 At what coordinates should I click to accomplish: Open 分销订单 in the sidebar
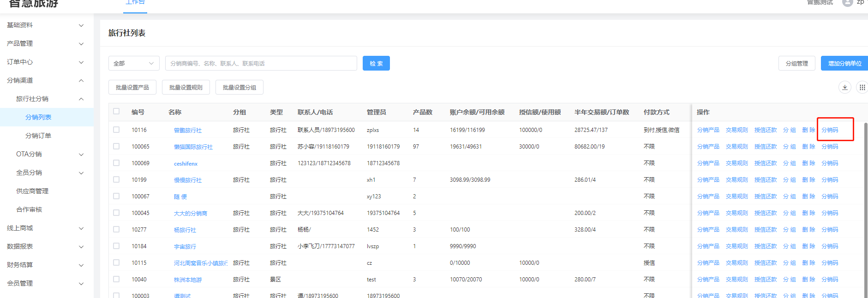coord(38,136)
